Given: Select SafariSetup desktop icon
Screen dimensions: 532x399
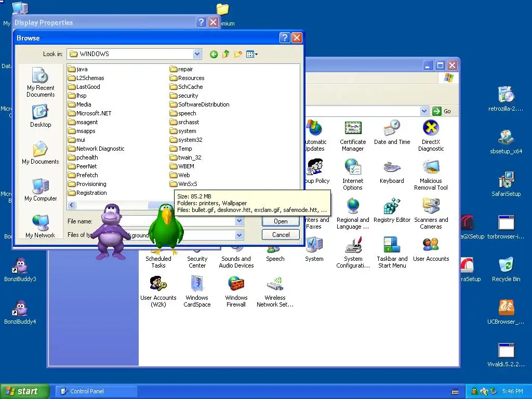Looking at the screenshot, I should click(506, 185).
